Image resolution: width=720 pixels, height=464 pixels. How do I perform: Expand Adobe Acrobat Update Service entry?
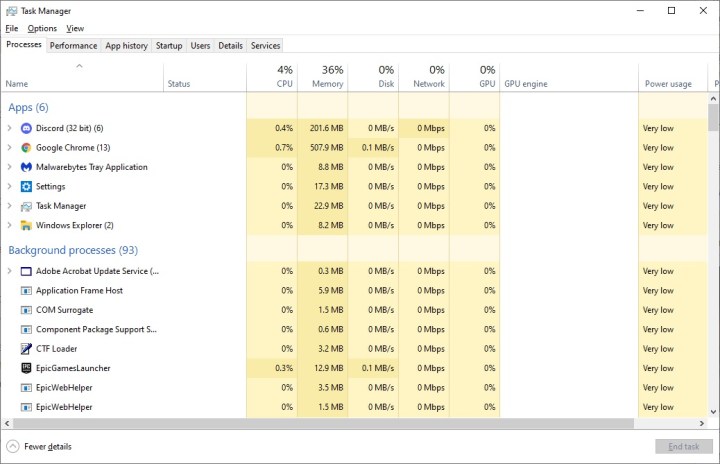point(10,271)
